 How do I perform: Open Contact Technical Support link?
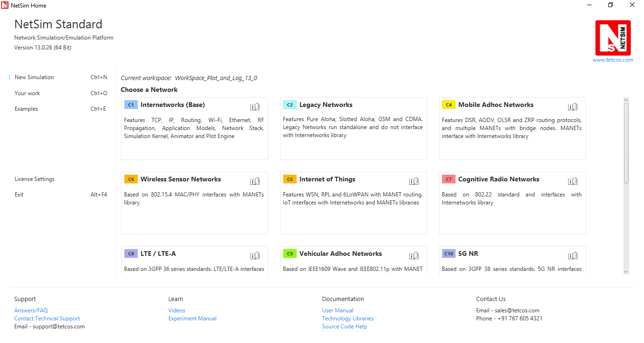coord(47,318)
